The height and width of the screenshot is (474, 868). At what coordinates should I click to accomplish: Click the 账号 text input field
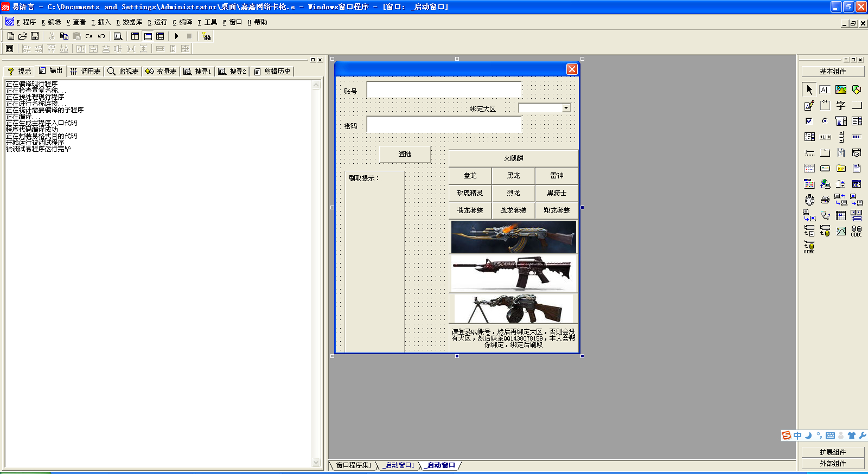(444, 90)
